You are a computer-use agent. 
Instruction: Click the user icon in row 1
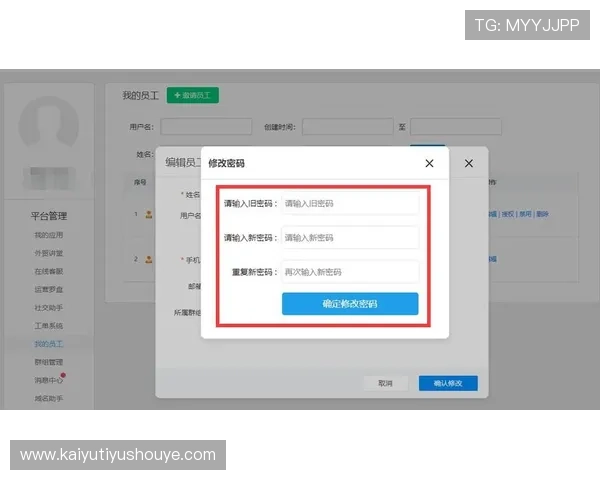[149, 214]
